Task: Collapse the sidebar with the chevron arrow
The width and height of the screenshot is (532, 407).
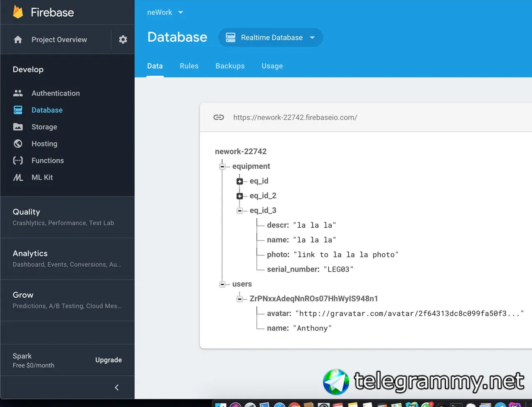Action: click(117, 387)
